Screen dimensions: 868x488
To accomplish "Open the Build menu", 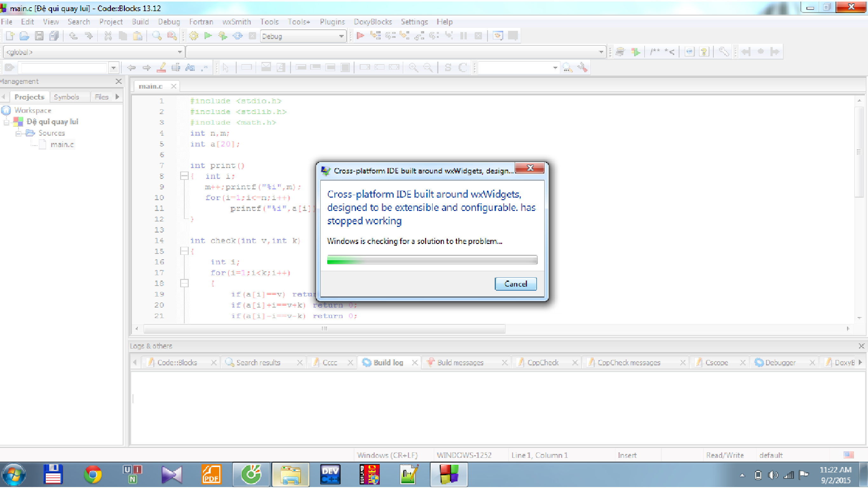I will click(x=140, y=22).
